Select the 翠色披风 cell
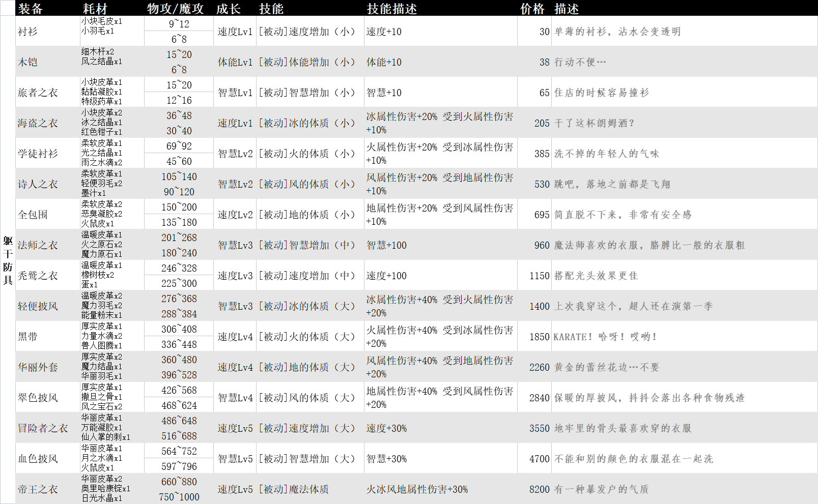Image resolution: width=818 pixels, height=504 pixels. click(x=48, y=397)
